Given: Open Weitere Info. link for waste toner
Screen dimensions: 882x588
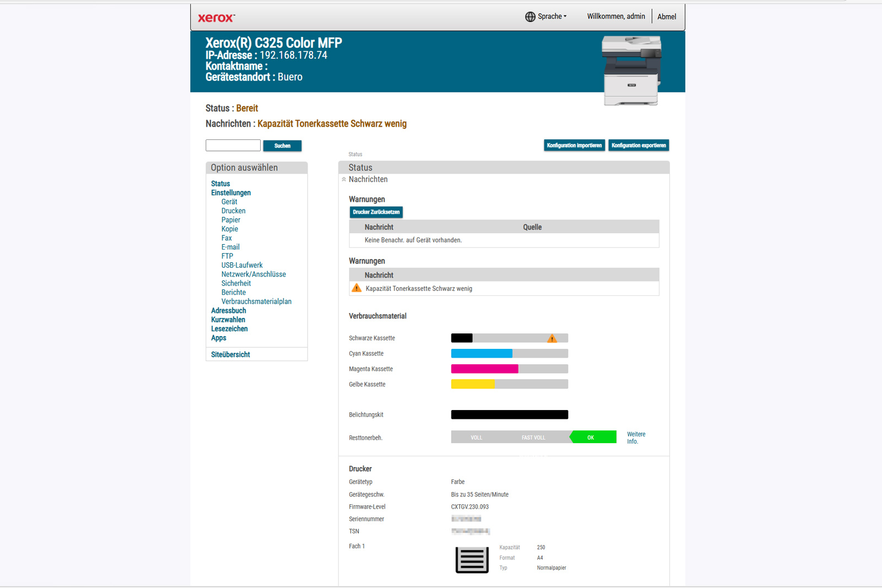Looking at the screenshot, I should (636, 438).
